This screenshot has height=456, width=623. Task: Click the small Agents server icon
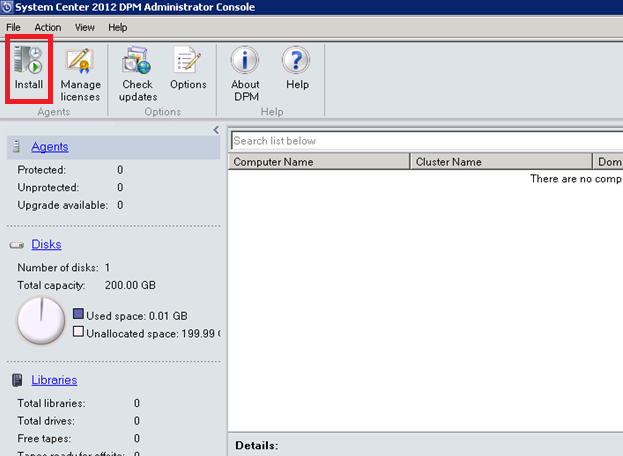point(16,147)
